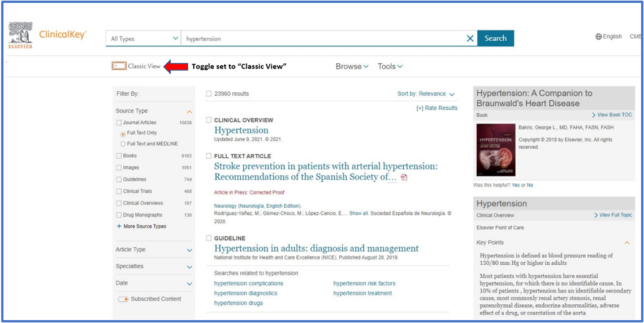The height and width of the screenshot is (323, 644).
Task: Click the Hypertension book cover thumbnail
Action: point(496,149)
